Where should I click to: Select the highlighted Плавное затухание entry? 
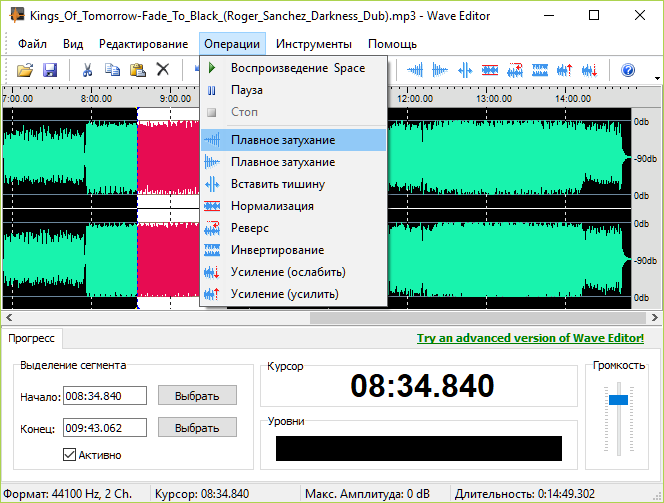[x=293, y=140]
